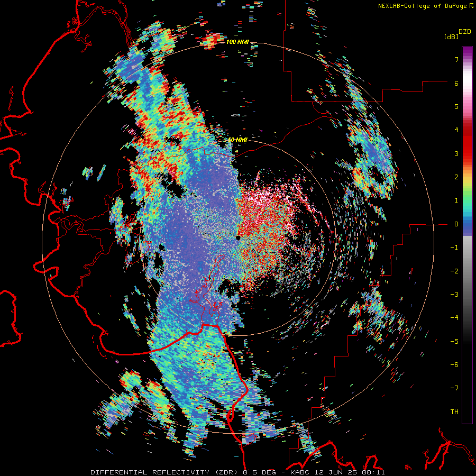Screen dimensions: 476x476
Task: Click the 100 NMI range ring label
Action: (x=237, y=42)
